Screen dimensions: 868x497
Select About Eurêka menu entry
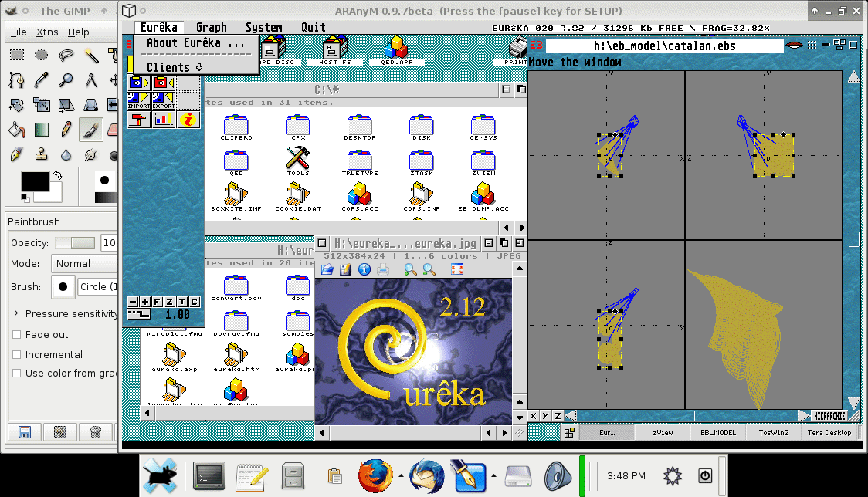(x=195, y=43)
